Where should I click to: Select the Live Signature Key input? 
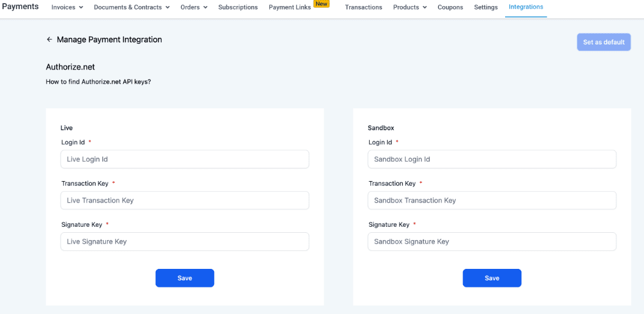(x=185, y=241)
